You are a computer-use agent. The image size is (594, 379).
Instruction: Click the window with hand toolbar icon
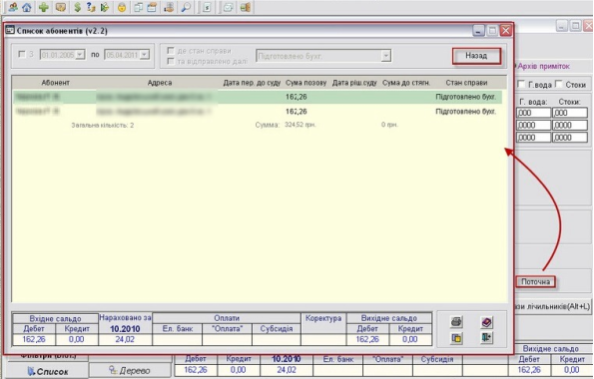tap(152, 7)
